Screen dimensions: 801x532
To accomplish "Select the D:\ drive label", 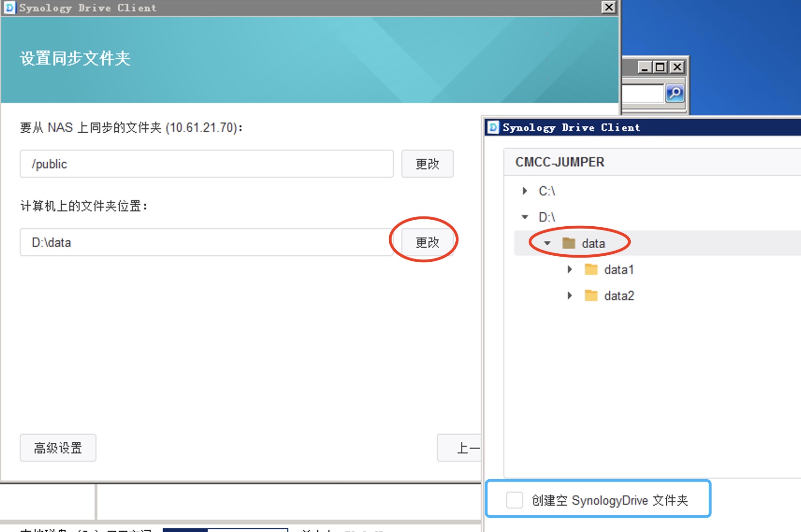I will [x=546, y=217].
